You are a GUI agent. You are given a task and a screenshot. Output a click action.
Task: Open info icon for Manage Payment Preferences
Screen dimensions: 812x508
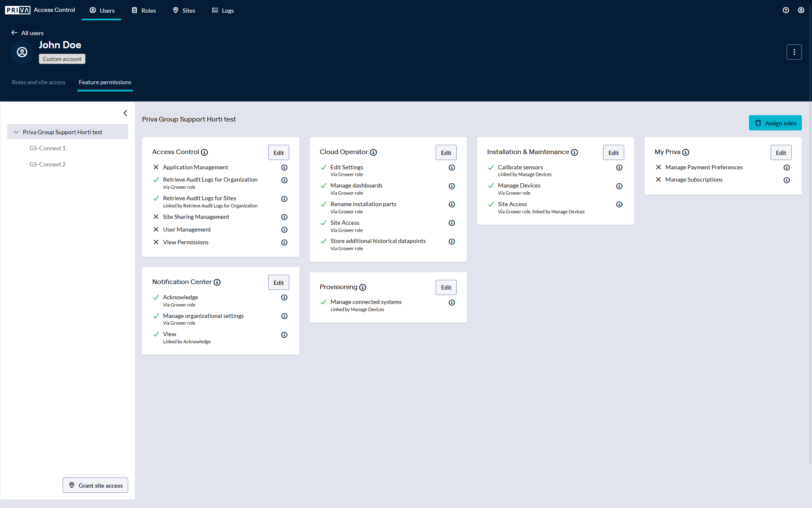click(787, 168)
